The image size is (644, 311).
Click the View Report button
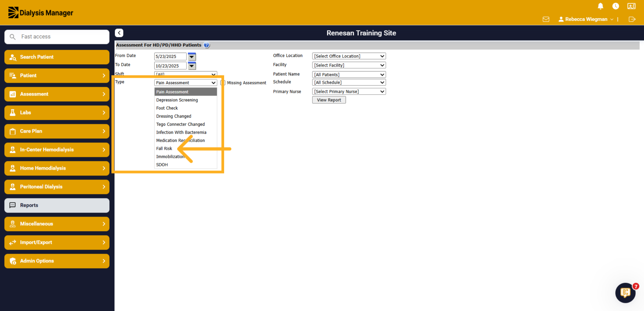329,100
